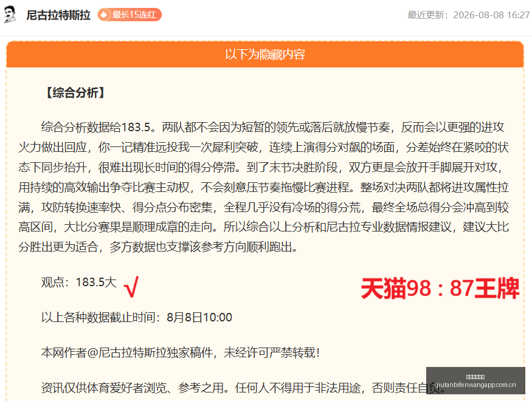The width and height of the screenshot is (532, 401).
Task: Open author name 尼古拉特斯拉
Action: click(58, 15)
